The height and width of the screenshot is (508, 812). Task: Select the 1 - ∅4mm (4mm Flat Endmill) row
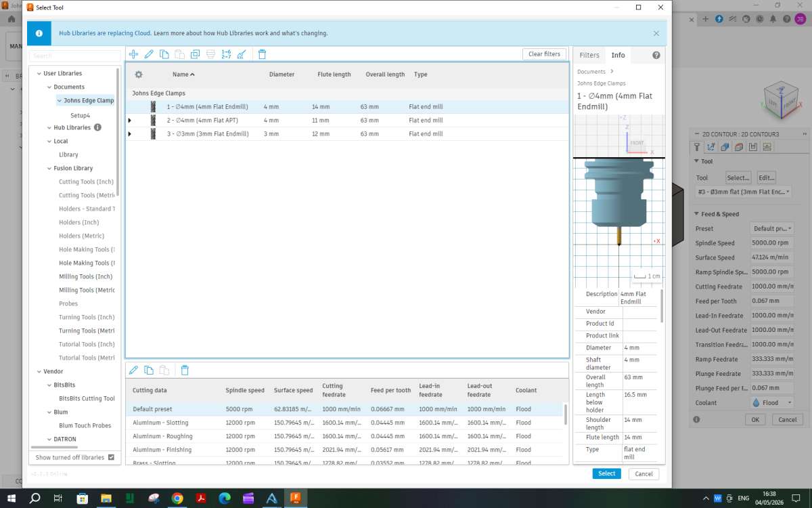click(346, 107)
